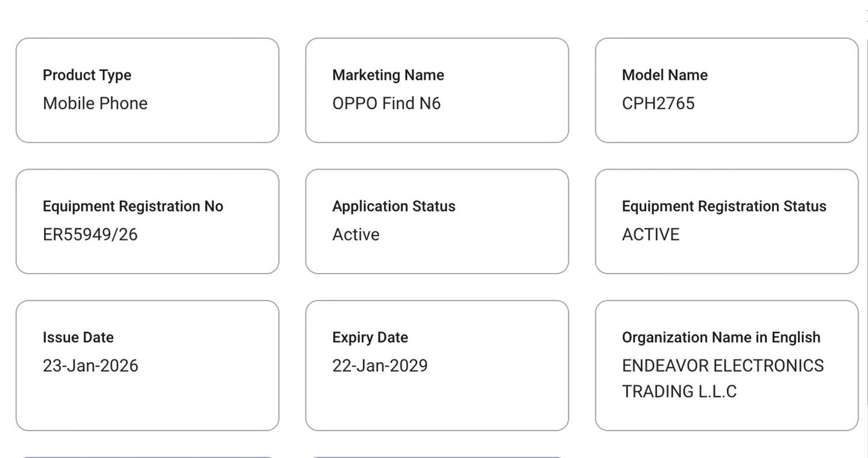Click the partially visible card below Issue Date
This screenshot has height=458, width=868.
pyautogui.click(x=147, y=457)
